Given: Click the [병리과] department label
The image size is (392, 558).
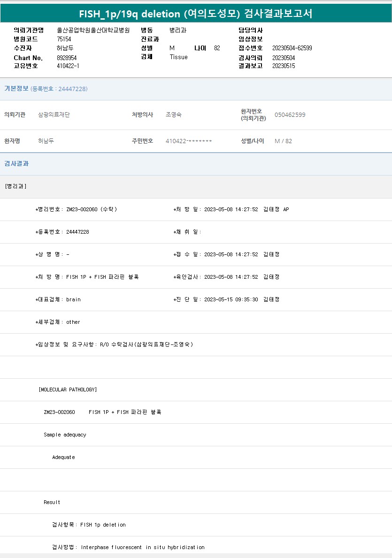Looking at the screenshot, I should [15, 186].
